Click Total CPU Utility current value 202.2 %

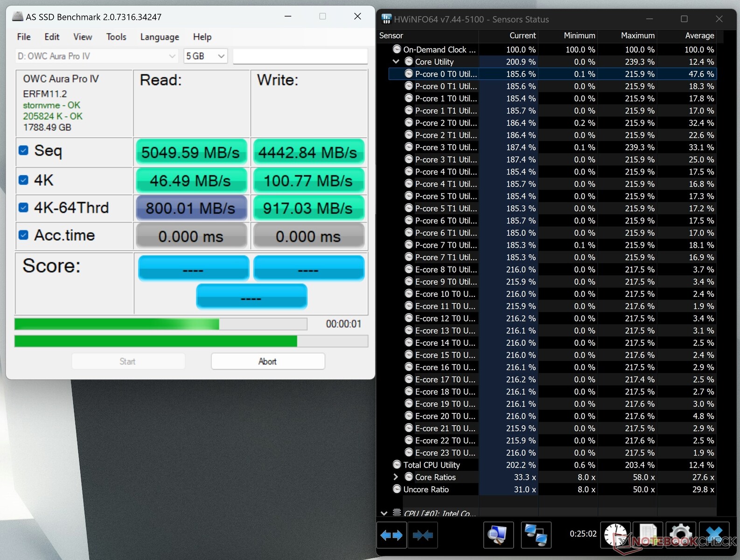[521, 465]
